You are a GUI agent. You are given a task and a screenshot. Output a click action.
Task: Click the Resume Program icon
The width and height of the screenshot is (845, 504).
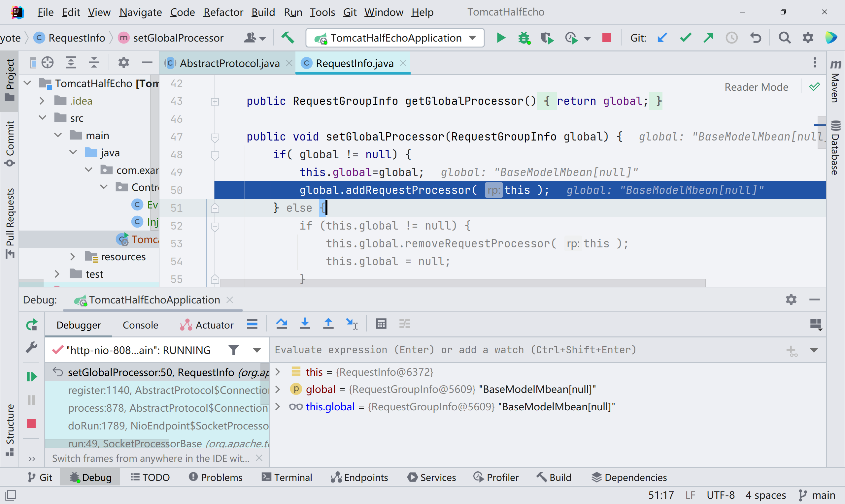(x=32, y=376)
